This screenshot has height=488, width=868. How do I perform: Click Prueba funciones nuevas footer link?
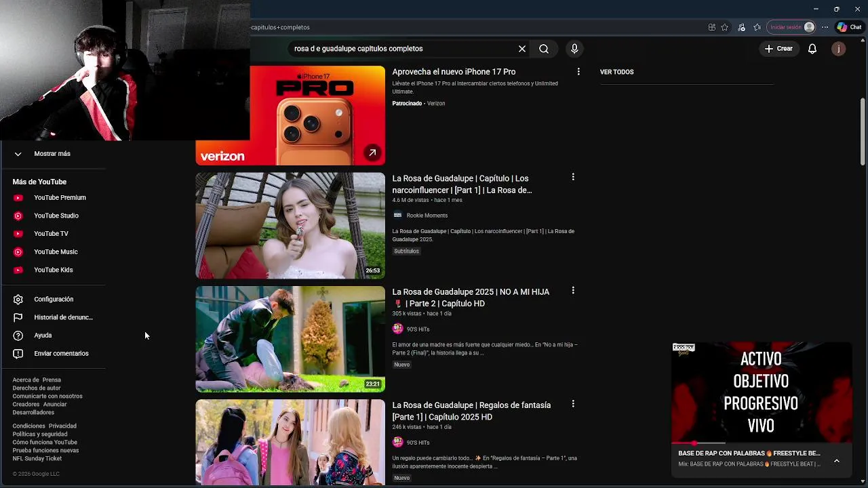[x=45, y=451]
